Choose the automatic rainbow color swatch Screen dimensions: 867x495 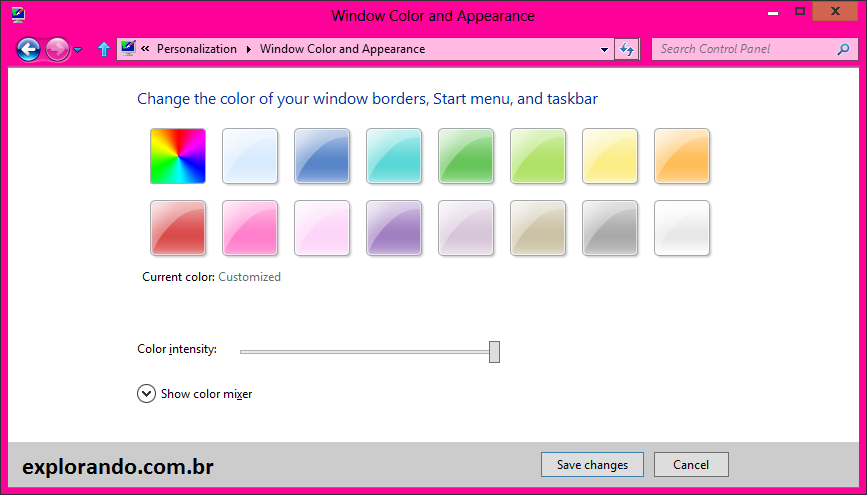tap(178, 156)
